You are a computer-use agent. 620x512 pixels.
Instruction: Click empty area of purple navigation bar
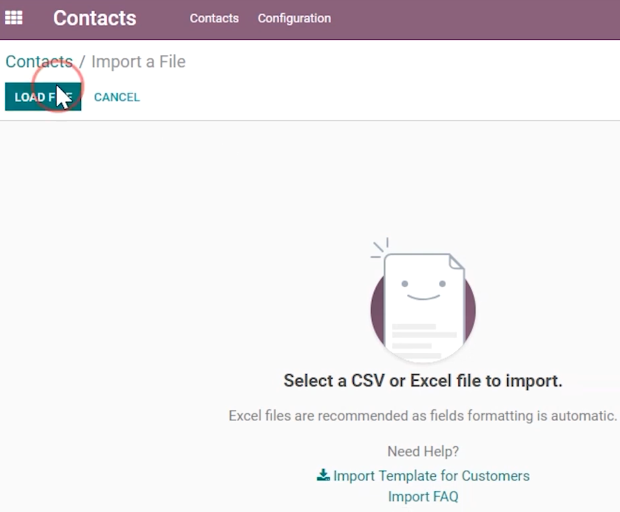[474, 19]
